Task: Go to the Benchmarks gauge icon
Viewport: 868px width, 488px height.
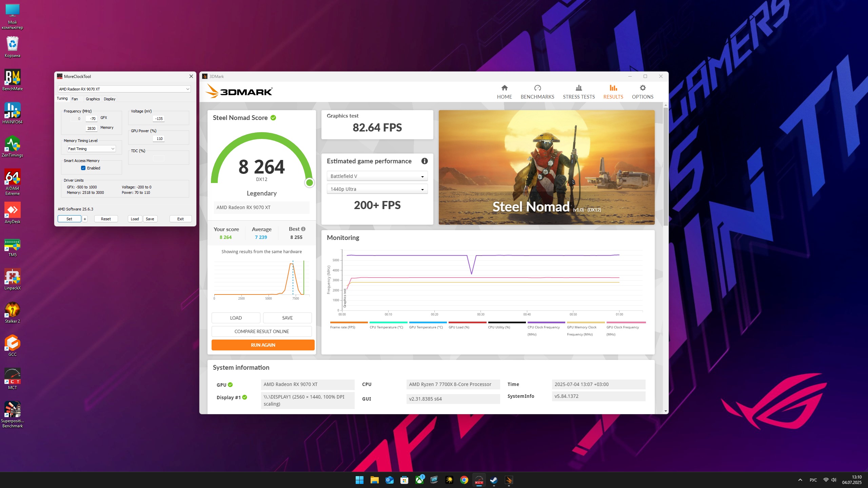Action: point(537,88)
